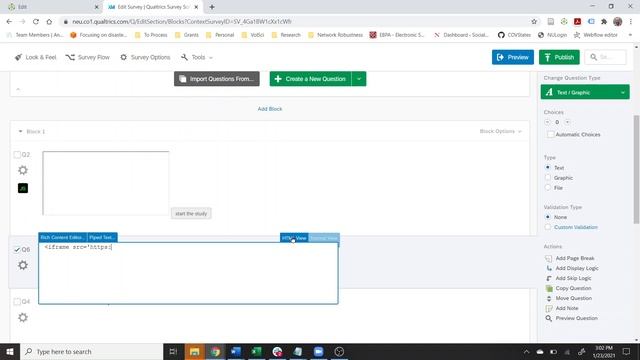Viewport: 640px width, 360px height.
Task: Click the Add Block link
Action: [270, 109]
